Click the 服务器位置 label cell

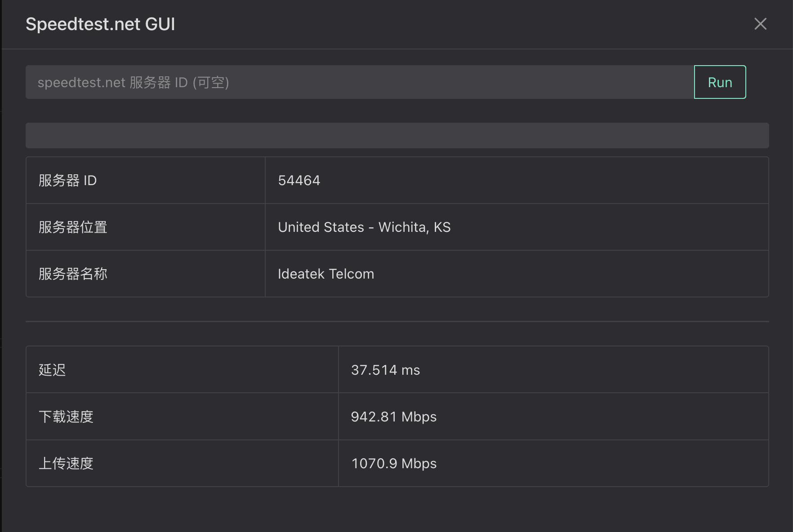coord(146,227)
